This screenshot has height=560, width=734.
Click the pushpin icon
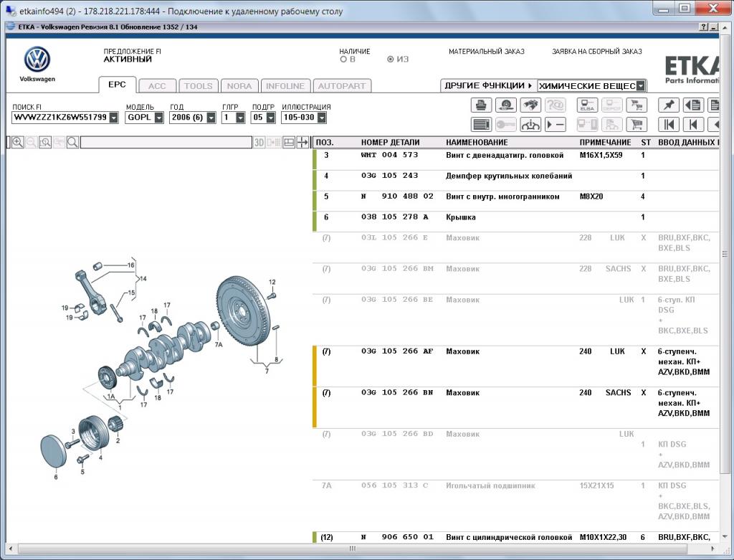click(668, 105)
